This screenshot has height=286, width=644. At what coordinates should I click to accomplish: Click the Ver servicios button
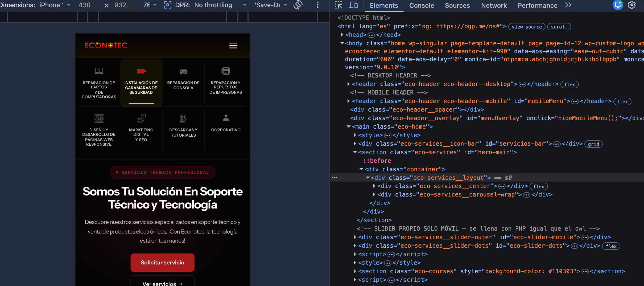pos(162,281)
